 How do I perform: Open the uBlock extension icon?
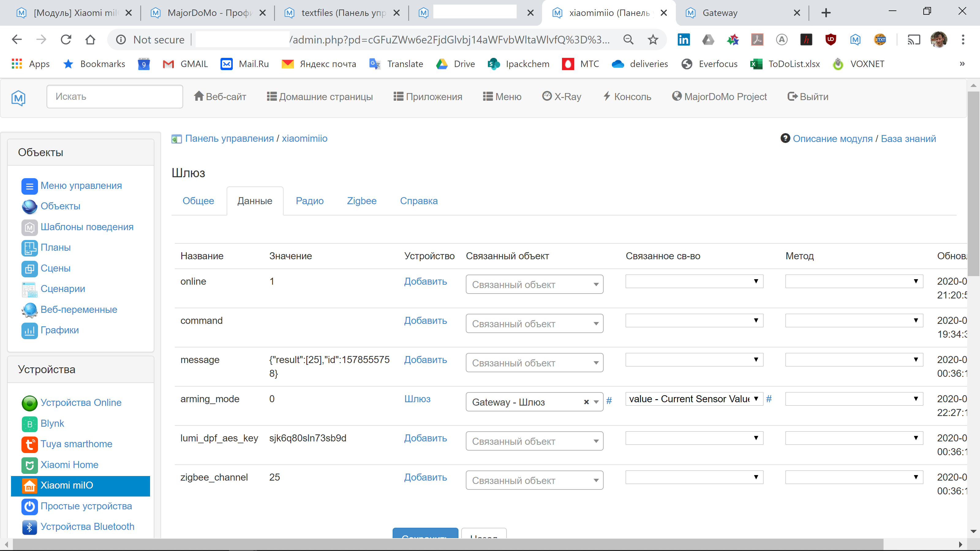tap(831, 39)
